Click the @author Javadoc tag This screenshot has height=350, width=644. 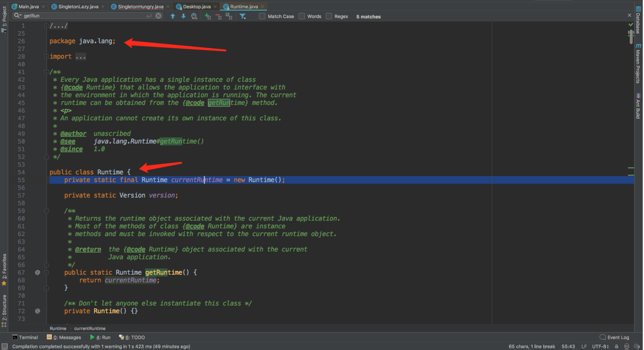click(x=73, y=133)
